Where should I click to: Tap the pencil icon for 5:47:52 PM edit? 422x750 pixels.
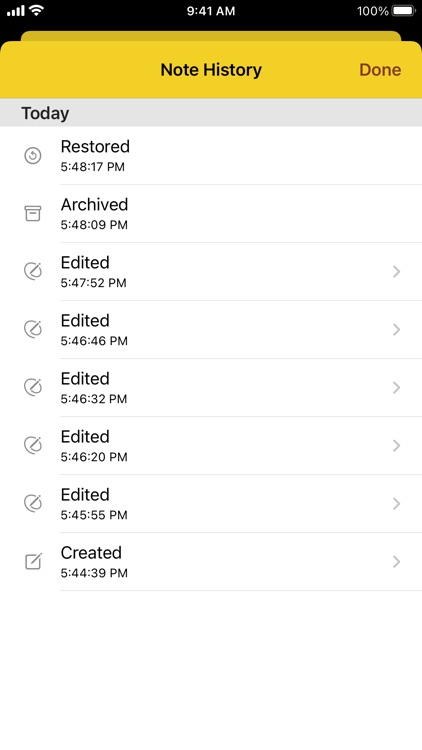point(33,272)
